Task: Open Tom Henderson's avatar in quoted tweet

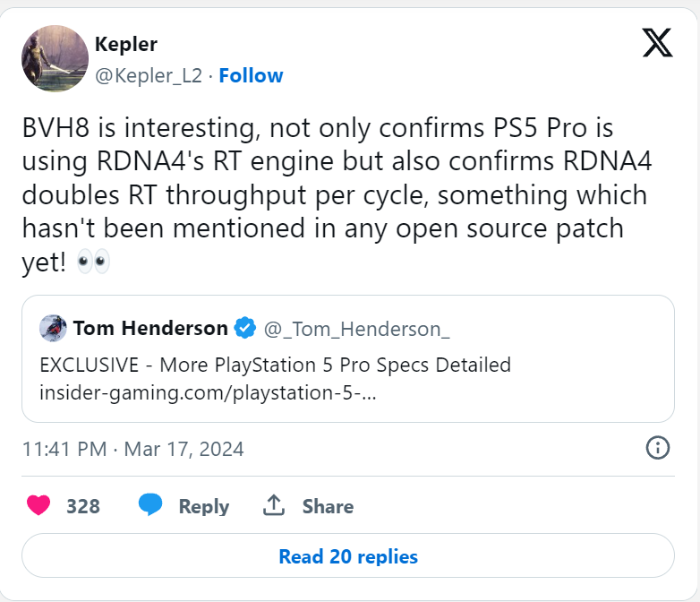Action: tap(53, 328)
